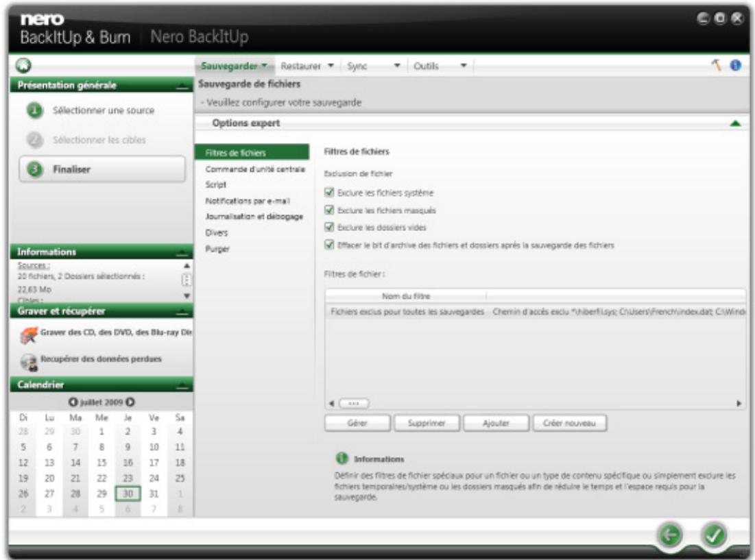Click the green home icon

coord(23,65)
